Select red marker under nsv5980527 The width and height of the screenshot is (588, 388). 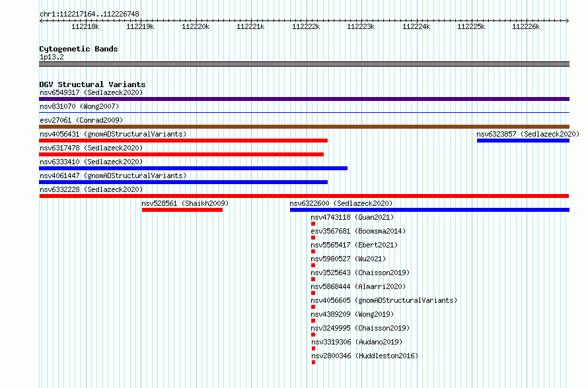pyautogui.click(x=313, y=265)
